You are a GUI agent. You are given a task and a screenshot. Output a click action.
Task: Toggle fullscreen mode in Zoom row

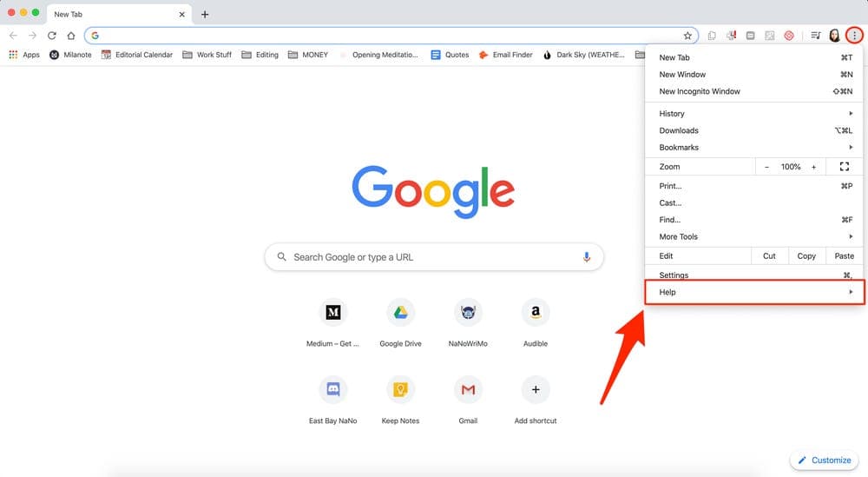tap(845, 166)
